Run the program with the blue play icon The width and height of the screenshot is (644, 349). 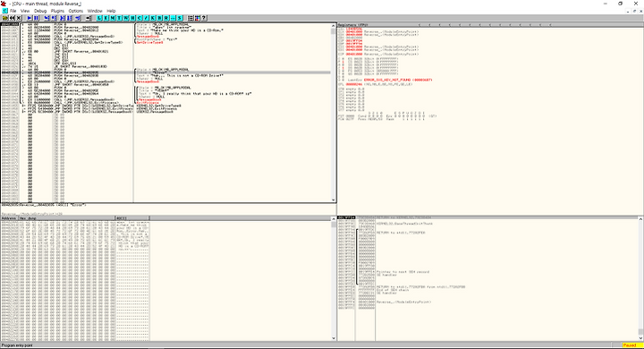(30, 18)
